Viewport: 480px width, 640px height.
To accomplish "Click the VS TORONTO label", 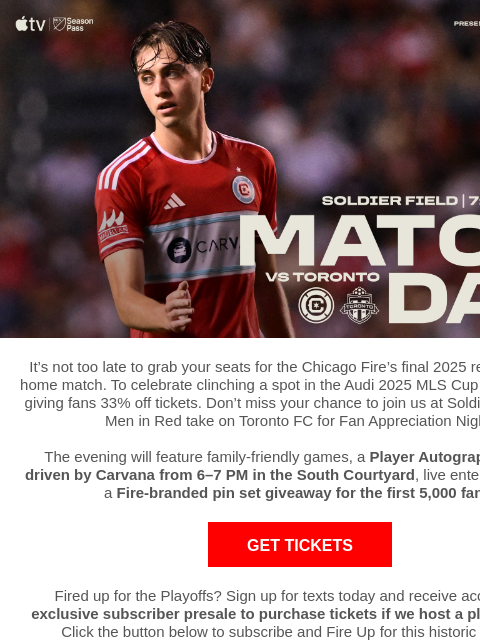I will click(x=322, y=277).
